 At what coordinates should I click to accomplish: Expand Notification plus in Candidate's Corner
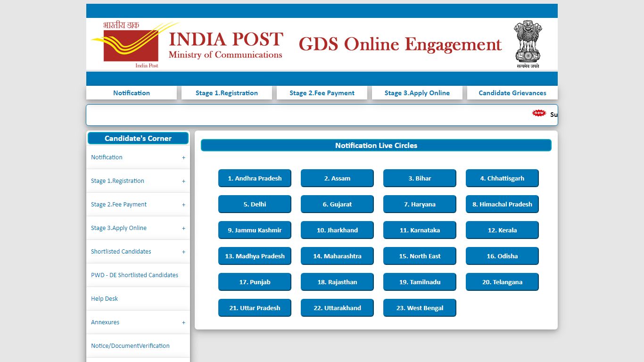[x=184, y=158]
